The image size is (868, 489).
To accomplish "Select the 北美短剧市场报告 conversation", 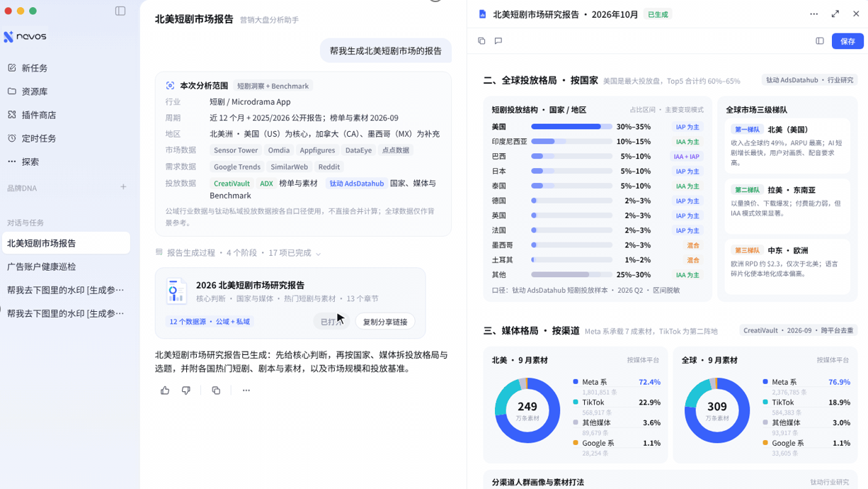I will point(66,243).
